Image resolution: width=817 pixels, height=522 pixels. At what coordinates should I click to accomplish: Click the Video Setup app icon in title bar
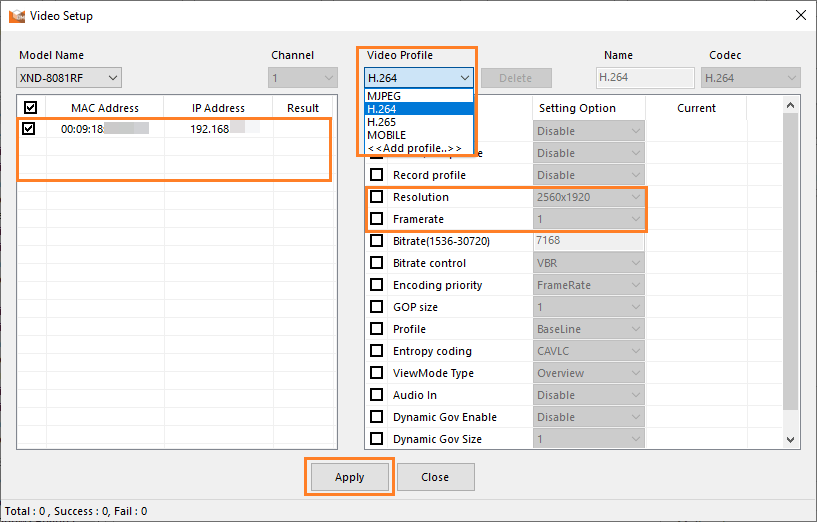click(17, 16)
